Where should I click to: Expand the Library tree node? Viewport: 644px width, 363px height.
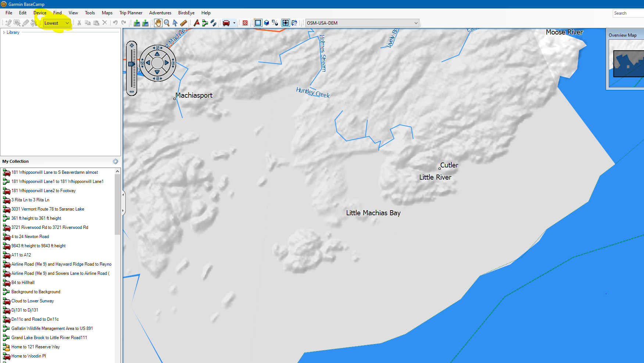click(x=4, y=32)
